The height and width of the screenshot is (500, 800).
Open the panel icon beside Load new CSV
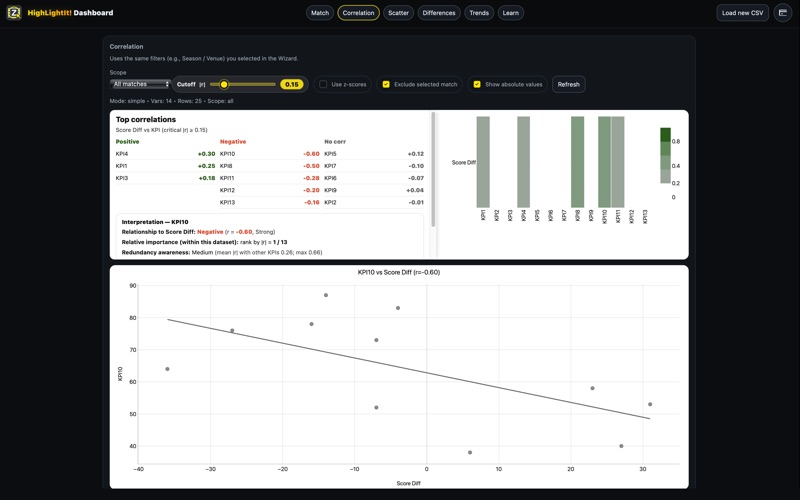783,13
